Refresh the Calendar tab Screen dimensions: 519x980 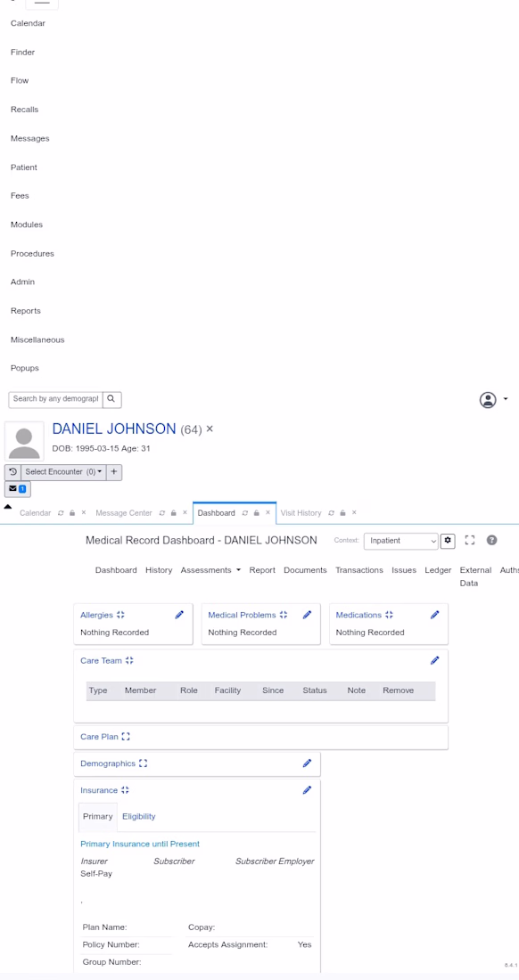[61, 513]
